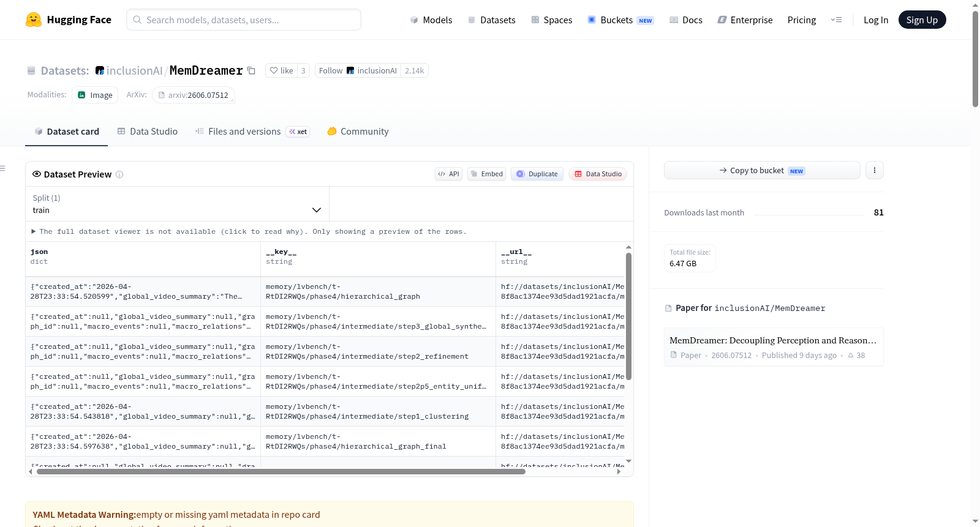Image resolution: width=980 pixels, height=527 pixels.
Task: Click the Datasets: breadcrumb label
Action: (x=65, y=71)
